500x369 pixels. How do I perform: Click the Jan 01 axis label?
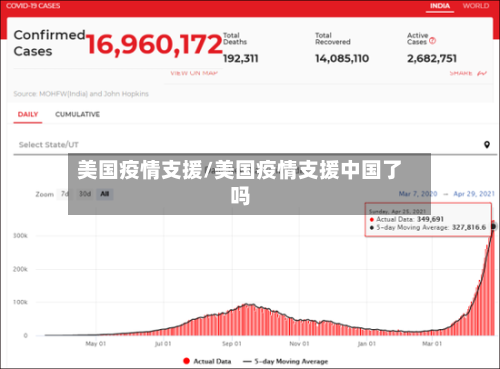[x=367, y=344]
